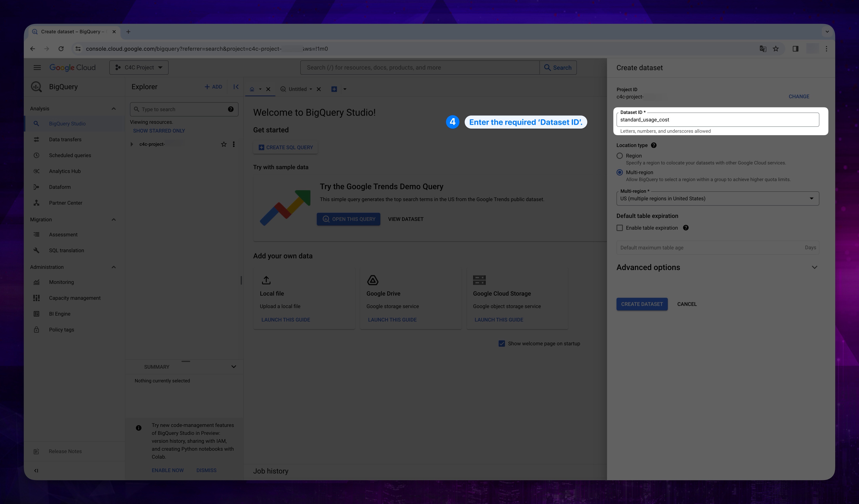Open Release Notes
This screenshot has height=504, width=859.
pos(65,451)
